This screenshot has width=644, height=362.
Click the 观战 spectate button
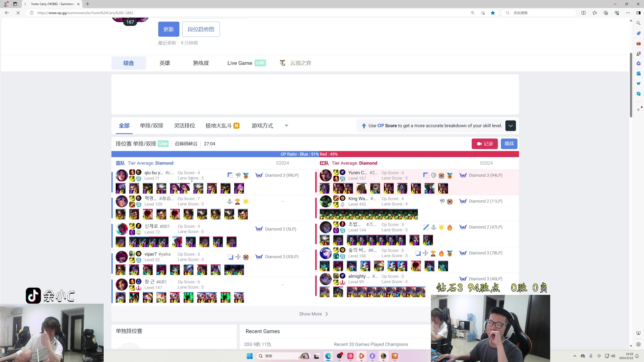pos(509,144)
